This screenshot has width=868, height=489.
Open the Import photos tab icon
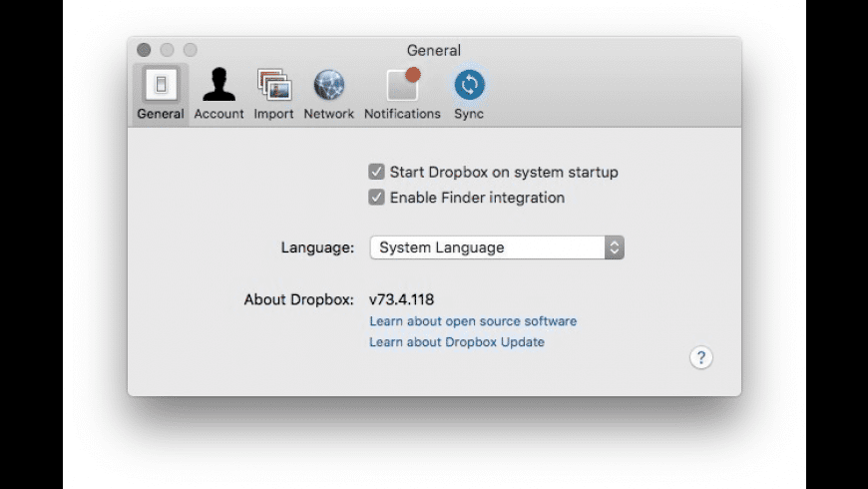click(x=274, y=85)
